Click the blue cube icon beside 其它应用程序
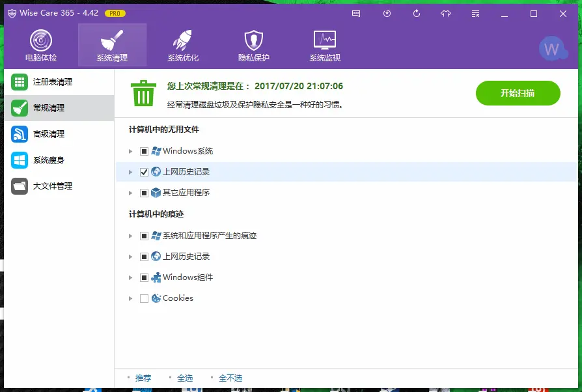Image resolution: width=582 pixels, height=392 pixels. coord(156,193)
